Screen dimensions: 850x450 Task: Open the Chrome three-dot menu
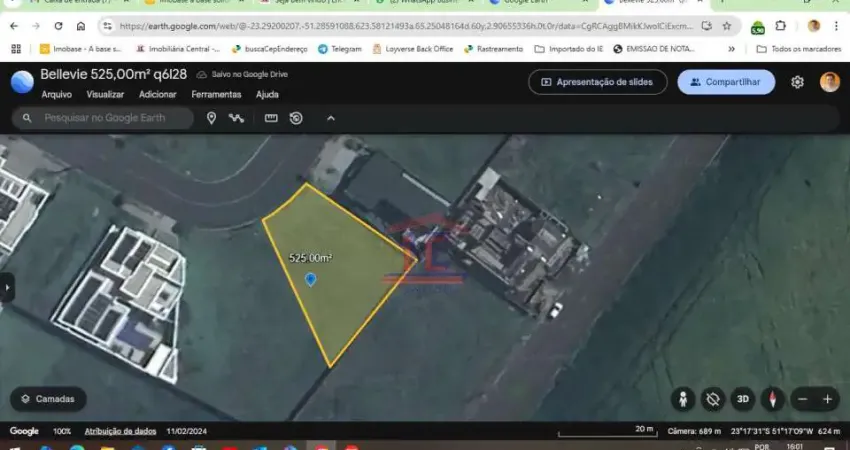point(836,26)
